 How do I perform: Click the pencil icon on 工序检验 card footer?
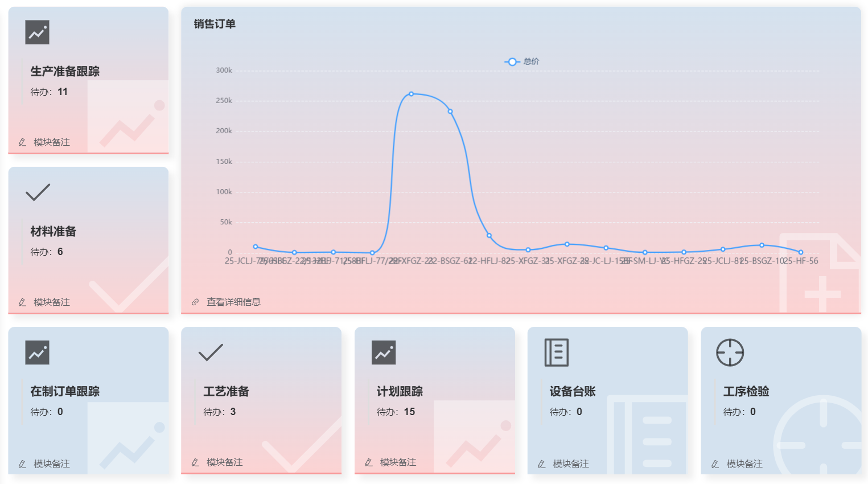[x=714, y=464]
